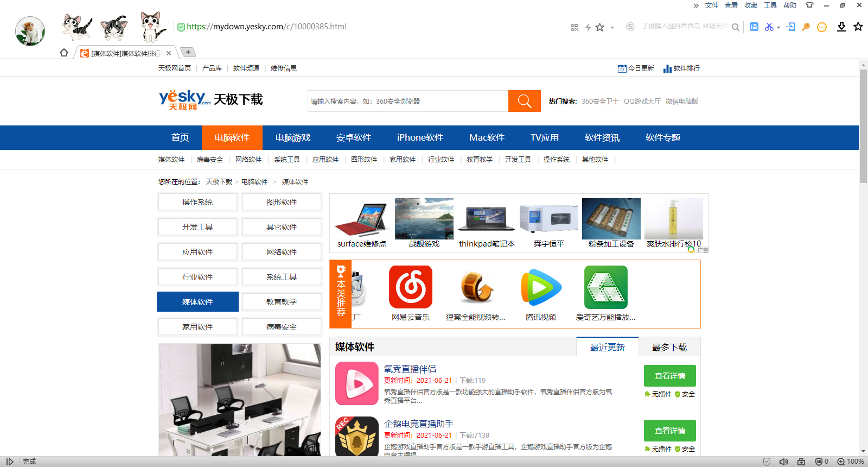The image size is (868, 467).
Task: Open the 软件排行 chart link
Action: tap(681, 68)
